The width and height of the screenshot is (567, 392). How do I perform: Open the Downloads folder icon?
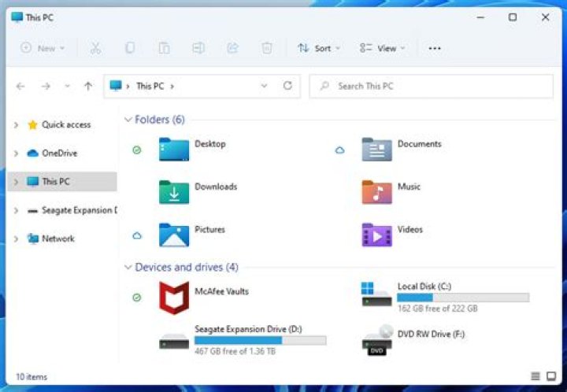point(173,192)
